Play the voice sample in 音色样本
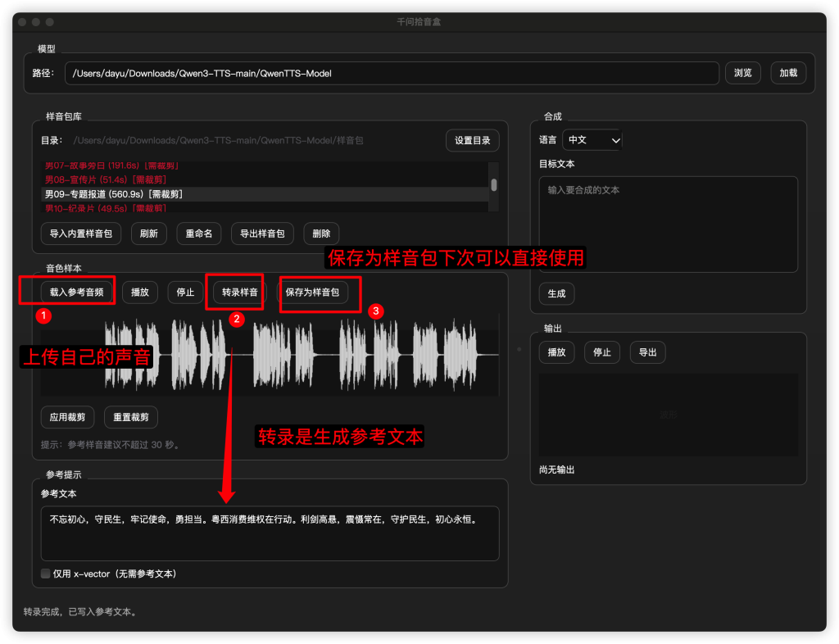The image size is (839, 644). click(x=140, y=292)
